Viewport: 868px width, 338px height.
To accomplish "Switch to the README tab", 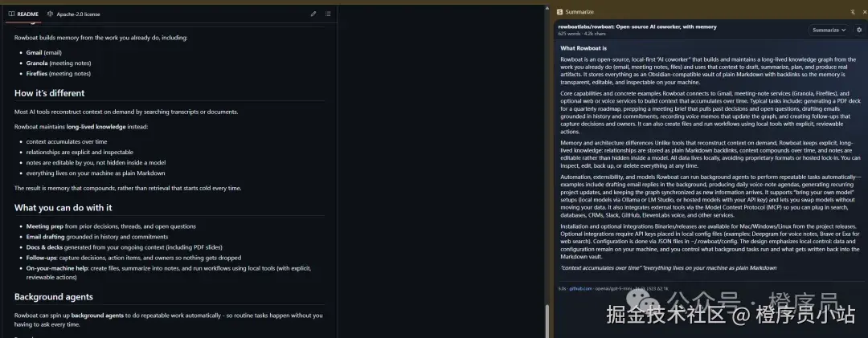I will (x=23, y=14).
